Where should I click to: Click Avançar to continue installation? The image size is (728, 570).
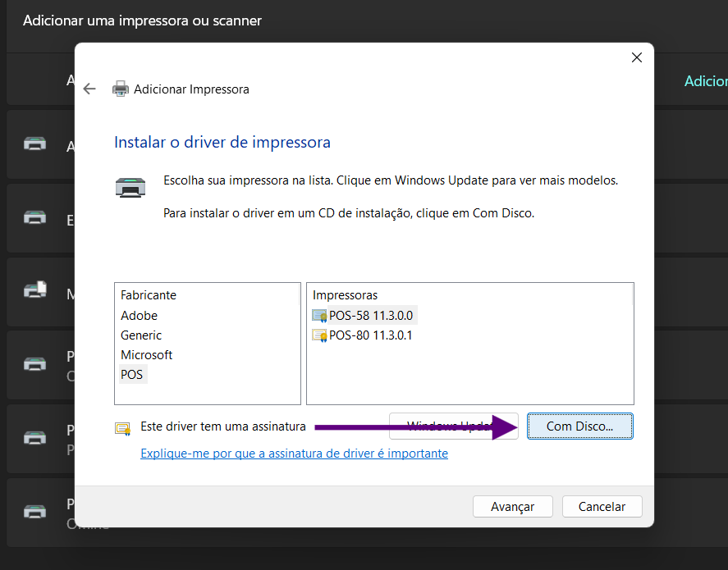pos(512,507)
